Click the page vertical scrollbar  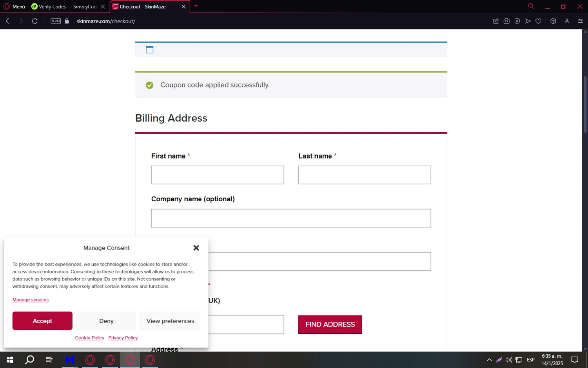[585, 104]
